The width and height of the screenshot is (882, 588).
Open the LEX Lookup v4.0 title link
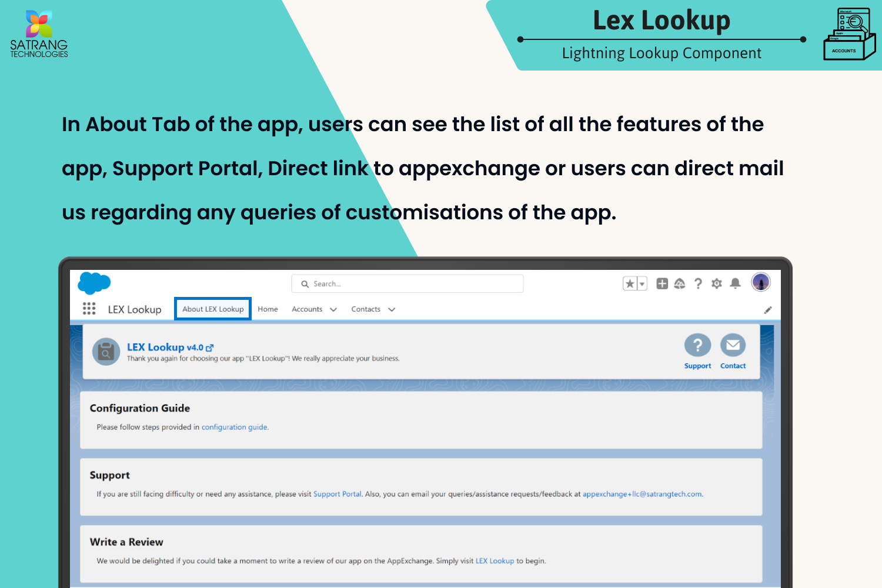(165, 348)
